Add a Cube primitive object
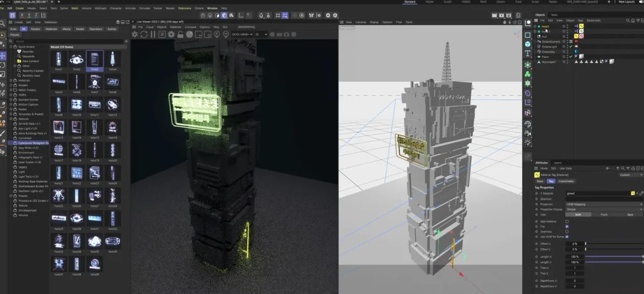The height and width of the screenshot is (294, 644). tap(528, 44)
